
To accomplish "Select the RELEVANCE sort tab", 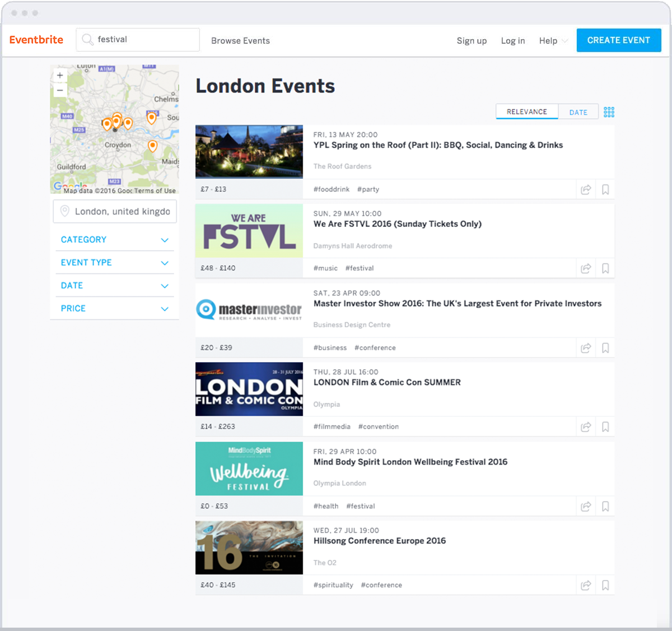I will click(527, 112).
